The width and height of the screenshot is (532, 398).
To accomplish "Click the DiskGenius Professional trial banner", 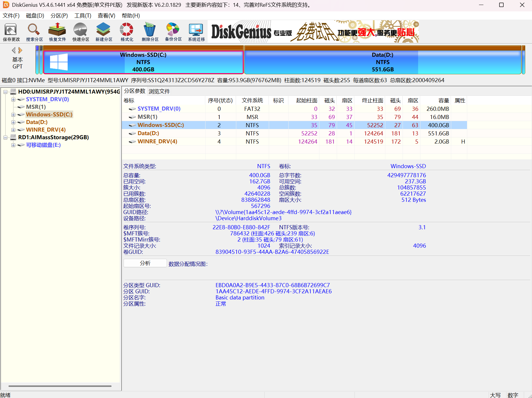I will [x=313, y=32].
